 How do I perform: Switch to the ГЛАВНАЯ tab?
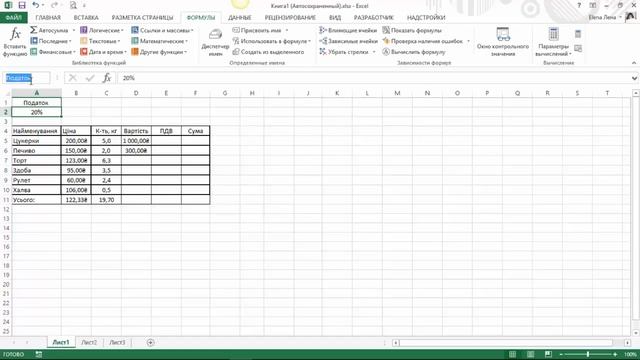click(x=48, y=18)
